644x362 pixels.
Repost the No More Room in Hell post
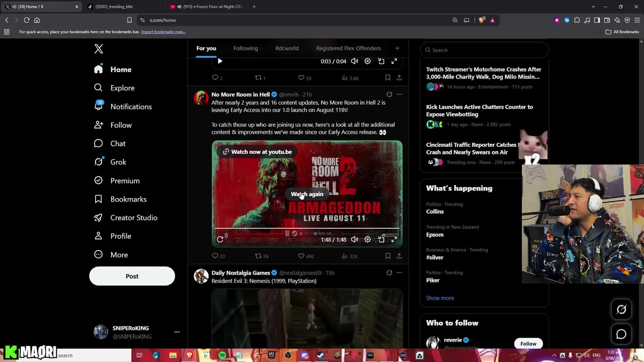click(262, 256)
